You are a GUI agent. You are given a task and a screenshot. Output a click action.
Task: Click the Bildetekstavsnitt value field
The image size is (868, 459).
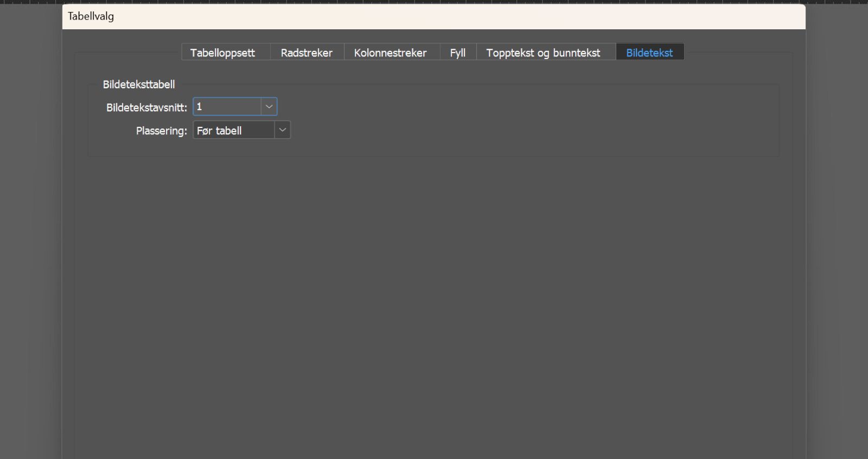click(x=227, y=107)
